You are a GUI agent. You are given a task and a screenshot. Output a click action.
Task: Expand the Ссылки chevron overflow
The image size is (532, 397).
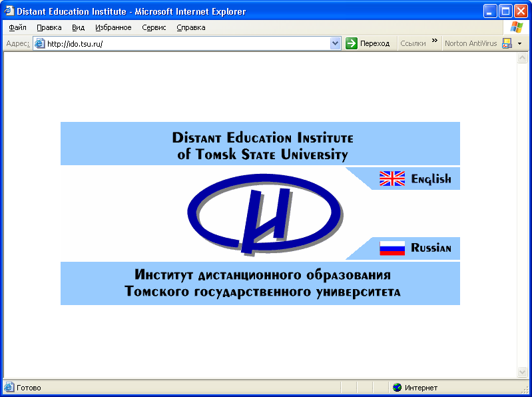[x=435, y=41]
